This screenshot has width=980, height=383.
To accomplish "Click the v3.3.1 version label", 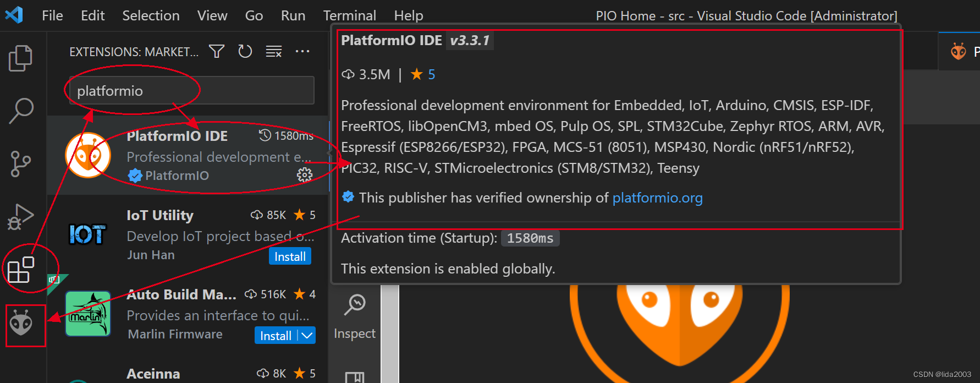I will pyautogui.click(x=470, y=40).
